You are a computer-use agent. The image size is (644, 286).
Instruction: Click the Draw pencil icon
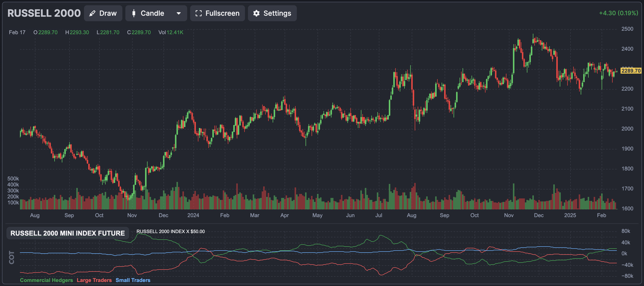tap(92, 13)
